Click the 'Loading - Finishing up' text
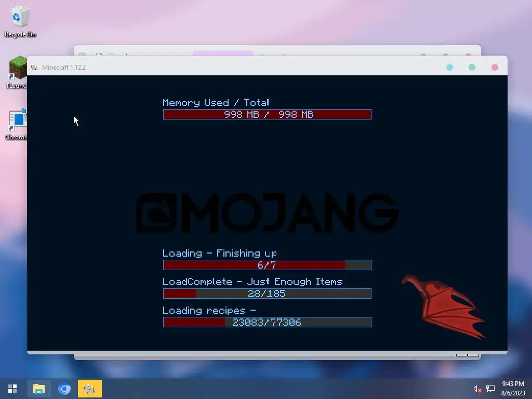 click(x=220, y=254)
